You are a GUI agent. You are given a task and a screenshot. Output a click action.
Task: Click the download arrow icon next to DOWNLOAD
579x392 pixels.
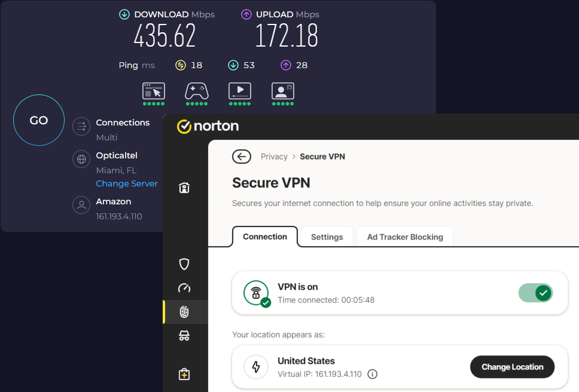pos(124,14)
